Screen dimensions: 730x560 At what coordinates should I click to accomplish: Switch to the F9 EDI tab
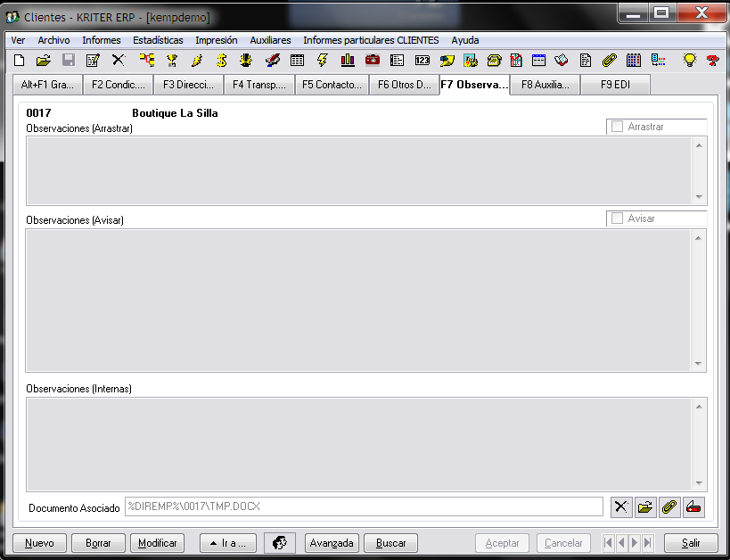(x=616, y=85)
